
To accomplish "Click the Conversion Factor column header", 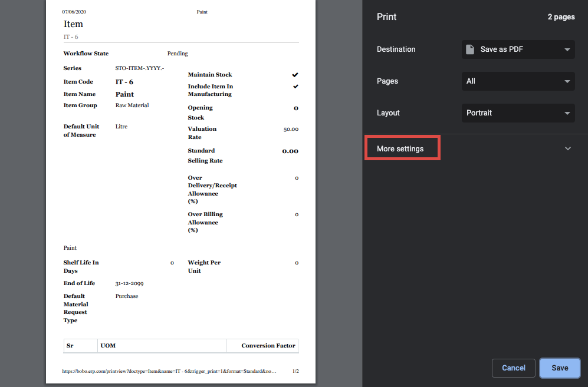I will 268,346.
